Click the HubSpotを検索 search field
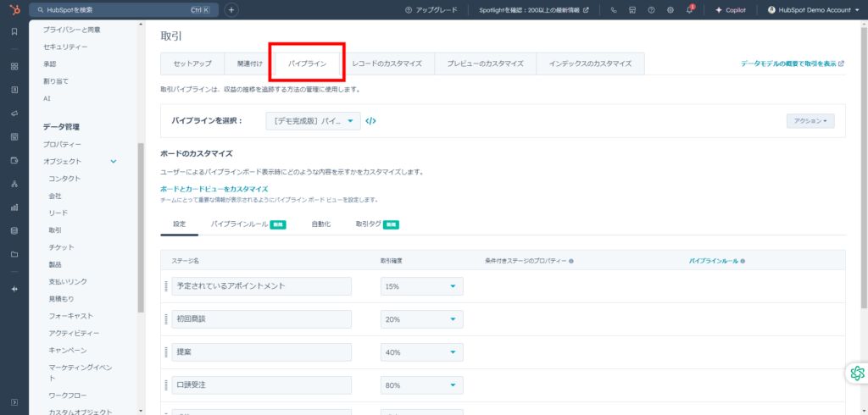This screenshot has width=868, height=415. pos(124,10)
